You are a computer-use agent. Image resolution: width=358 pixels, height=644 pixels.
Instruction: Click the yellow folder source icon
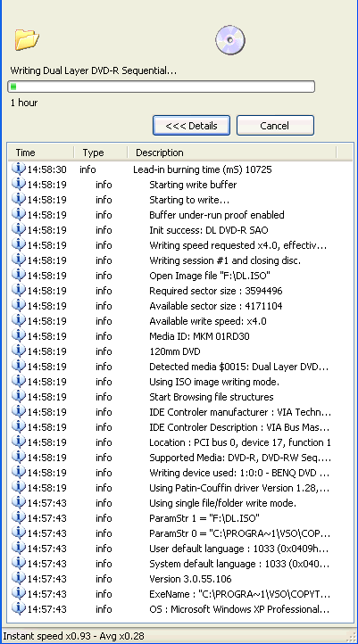(27, 40)
